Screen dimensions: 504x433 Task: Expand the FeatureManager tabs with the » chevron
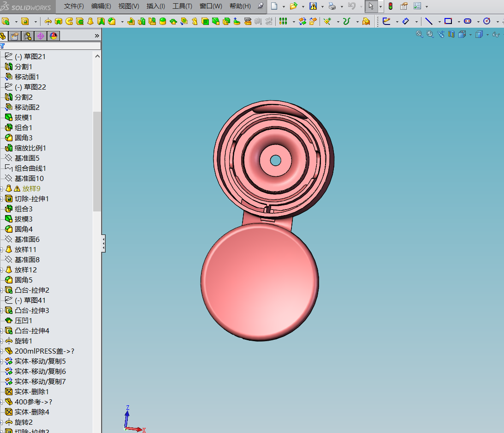pyautogui.click(x=97, y=36)
